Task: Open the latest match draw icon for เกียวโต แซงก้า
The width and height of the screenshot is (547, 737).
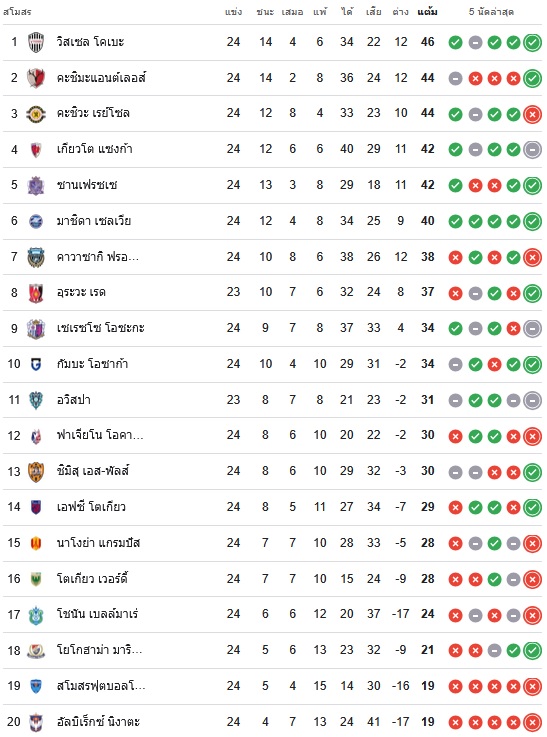Action: coord(532,150)
